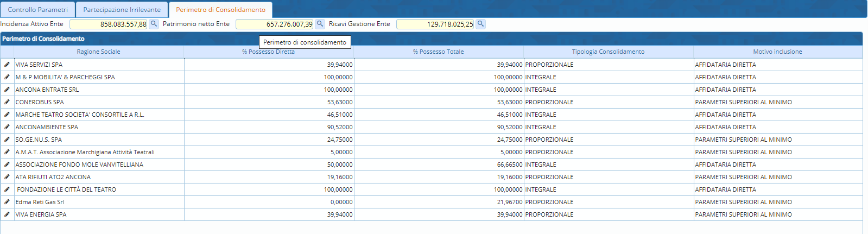868x234 pixels.
Task: Switch to Controllo Parametri tab
Action: pos(38,10)
